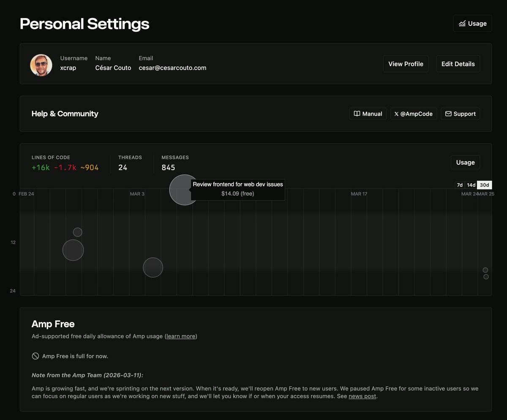Click the tooltip text 'Review frontend for web dev issues'
507x420 pixels.
coord(238,184)
